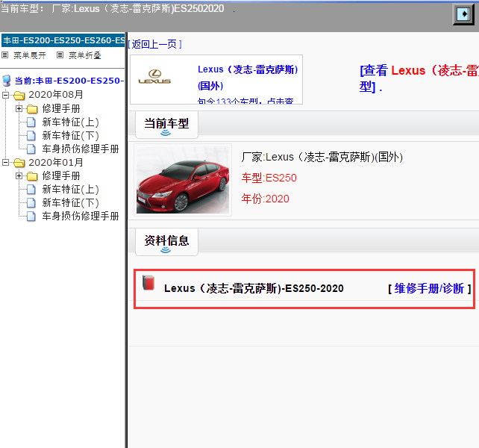Click the arrow button in the top-right header
This screenshot has width=479, height=448.
(x=463, y=14)
